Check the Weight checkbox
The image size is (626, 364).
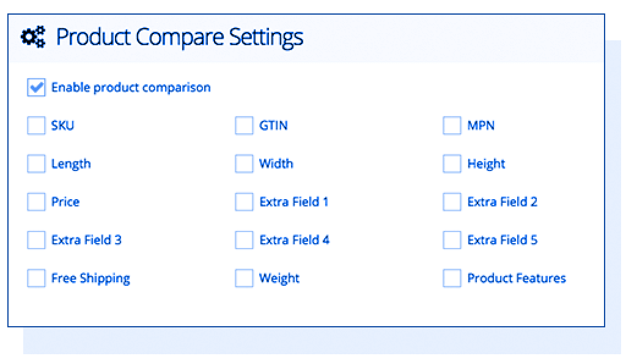pos(243,278)
